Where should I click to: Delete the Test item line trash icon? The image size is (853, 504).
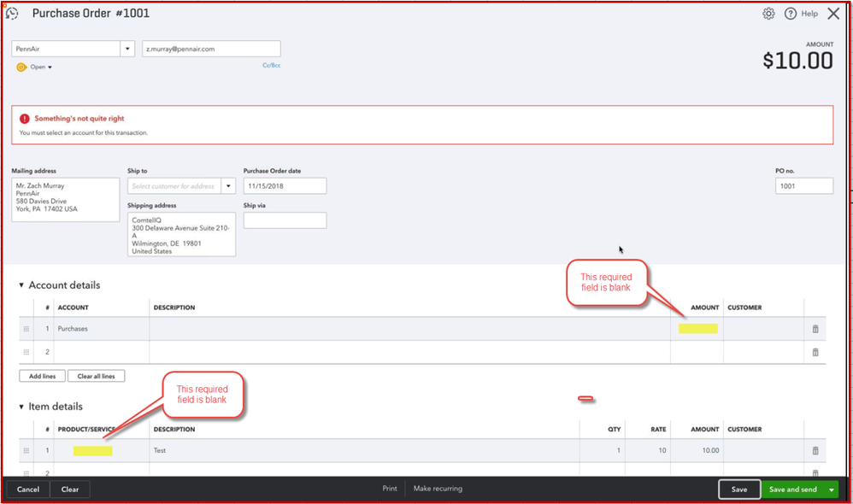815,451
